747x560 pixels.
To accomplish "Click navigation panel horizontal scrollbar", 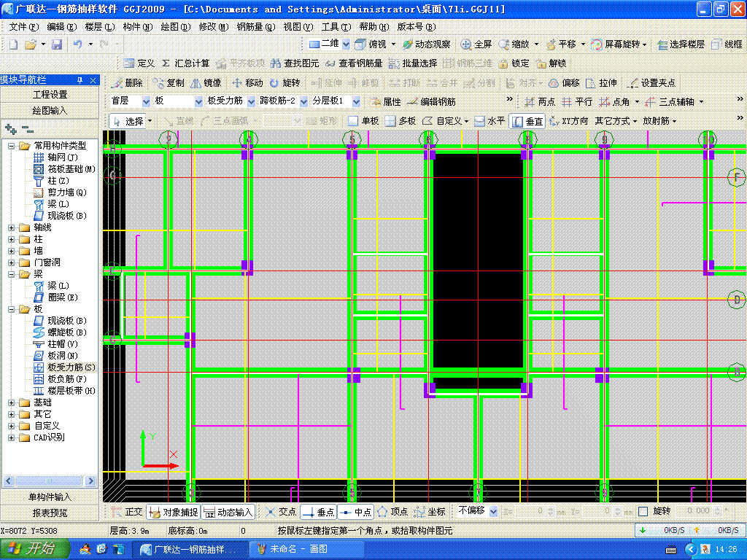I will (x=50, y=481).
